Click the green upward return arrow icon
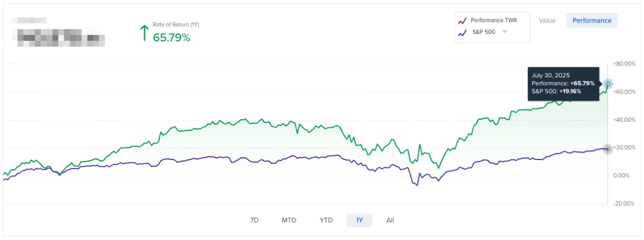 click(x=144, y=32)
